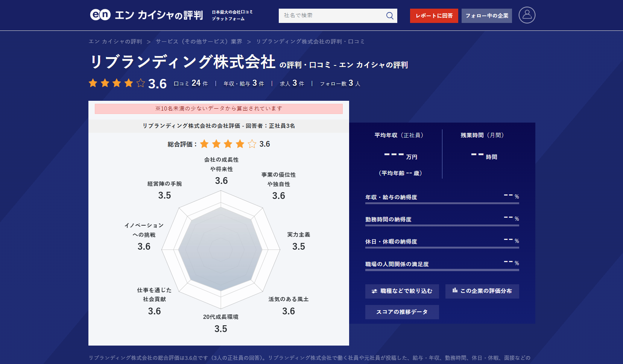Click the 実力主義 3.5 label
Viewport: 623px width, 364px height.
[x=299, y=241]
